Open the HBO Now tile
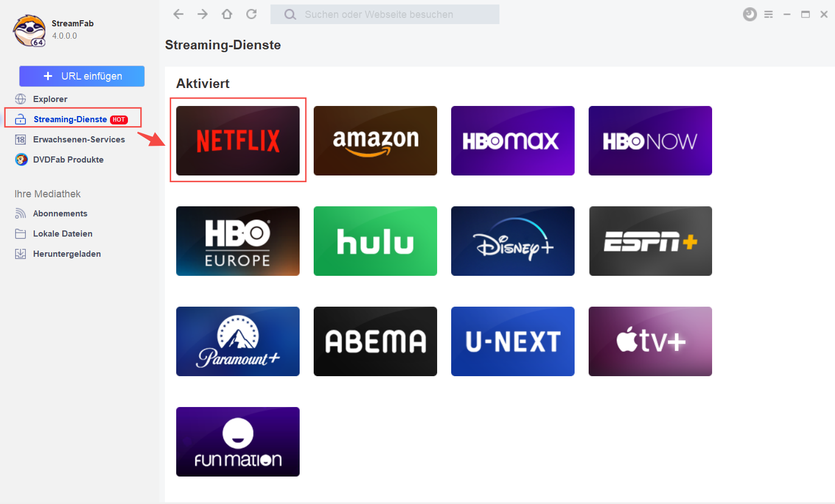 [650, 141]
